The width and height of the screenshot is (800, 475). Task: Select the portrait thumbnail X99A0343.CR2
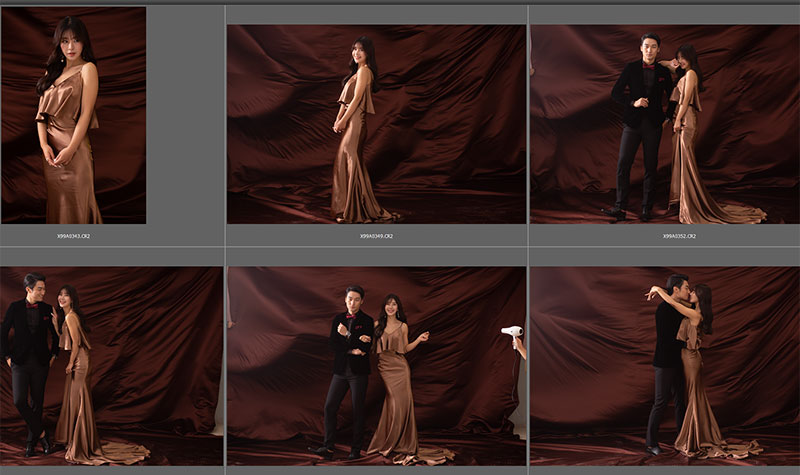pos(73,115)
